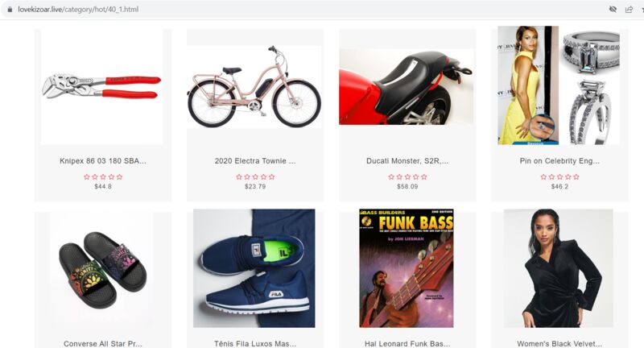Screen dimensions: 644x348
Task: Click the padlock site security icon
Action: click(10, 9)
